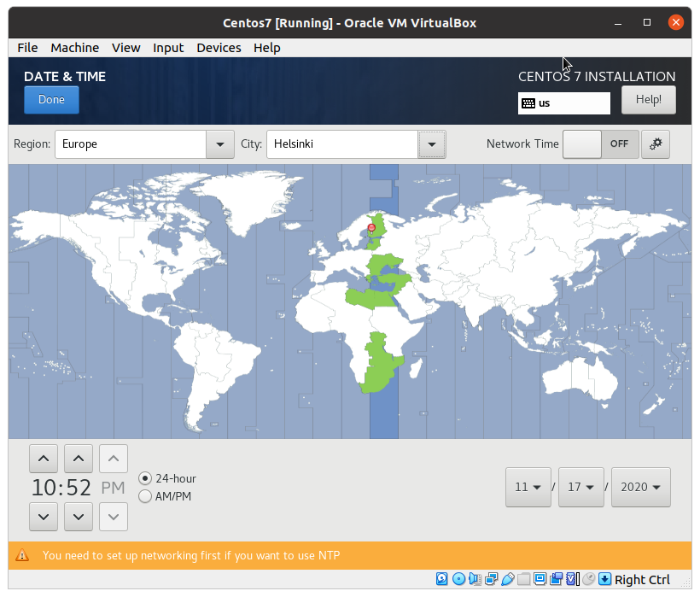This screenshot has width=700, height=597.
Task: Click the NTP networking warning message
Action: [191, 555]
